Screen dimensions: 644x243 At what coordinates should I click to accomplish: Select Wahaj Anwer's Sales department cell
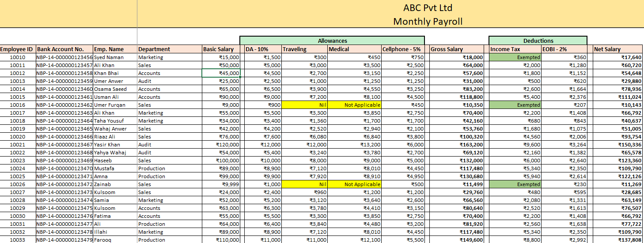coord(170,129)
